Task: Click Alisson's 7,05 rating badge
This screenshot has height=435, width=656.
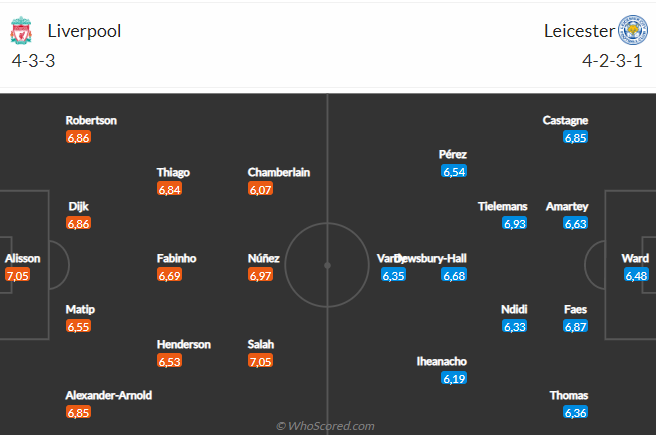Action: [x=18, y=275]
